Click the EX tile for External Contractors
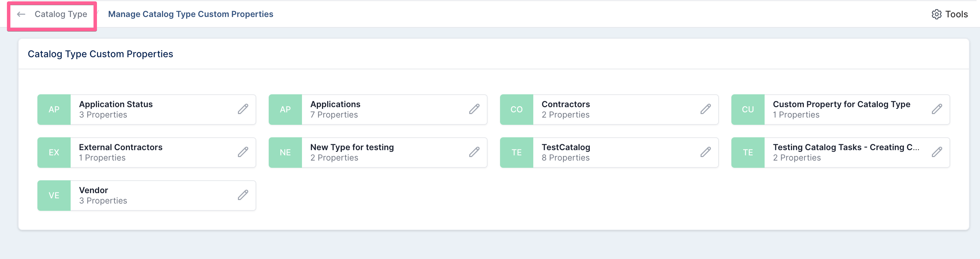 (54, 152)
